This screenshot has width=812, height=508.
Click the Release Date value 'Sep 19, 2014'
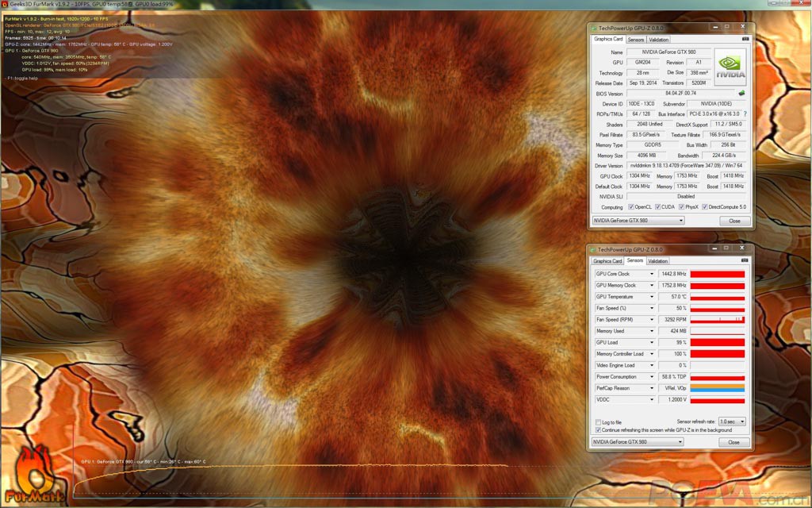[x=642, y=83]
